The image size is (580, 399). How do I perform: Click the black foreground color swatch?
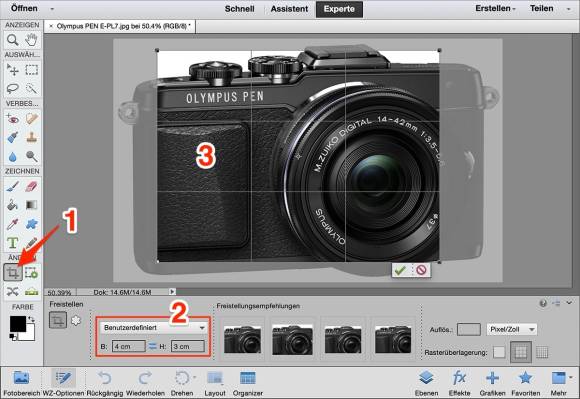pos(18,324)
